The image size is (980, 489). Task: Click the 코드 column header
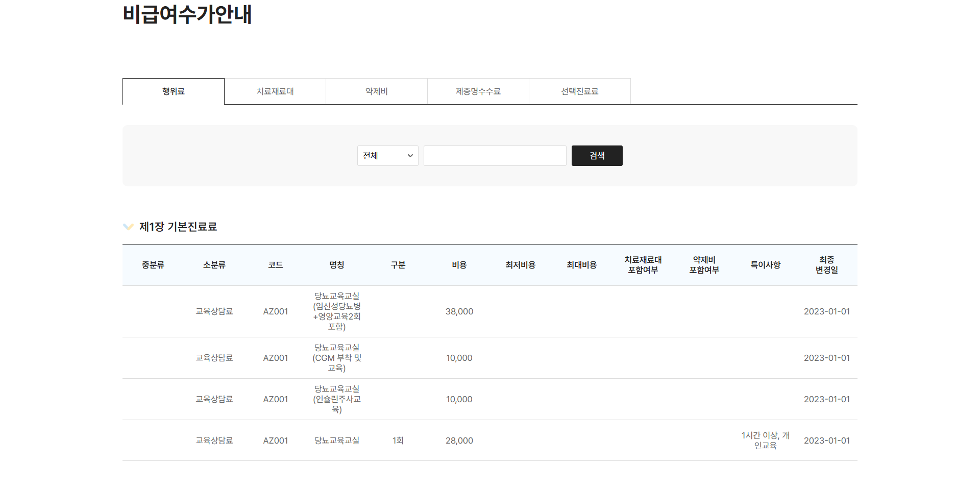[276, 265]
